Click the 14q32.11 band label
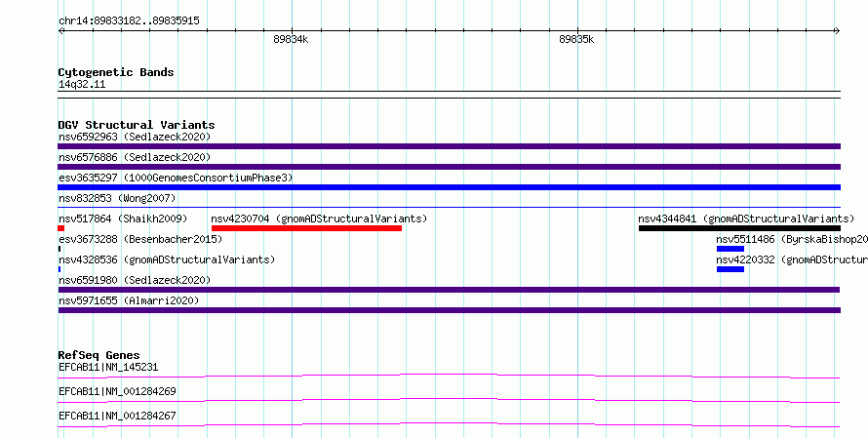 click(82, 85)
